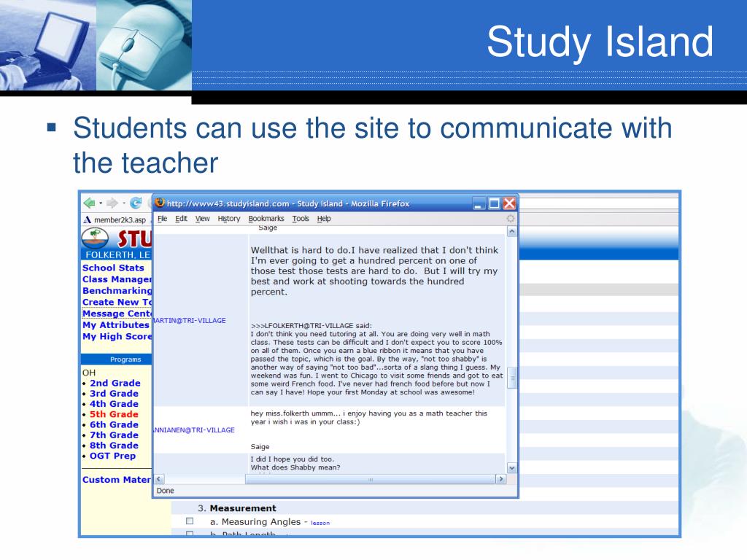The width and height of the screenshot is (747, 560).
Task: Click the 'Done' status bar text
Action: [x=166, y=491]
